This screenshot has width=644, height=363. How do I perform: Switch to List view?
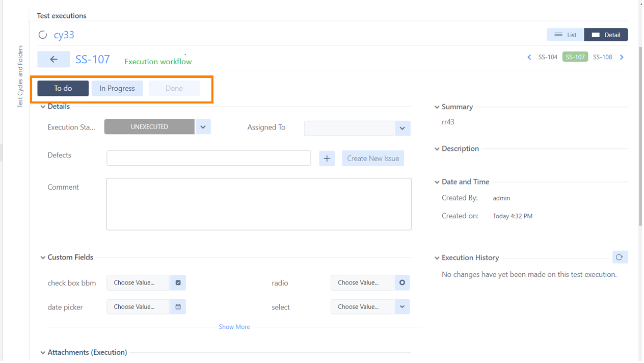click(x=565, y=34)
